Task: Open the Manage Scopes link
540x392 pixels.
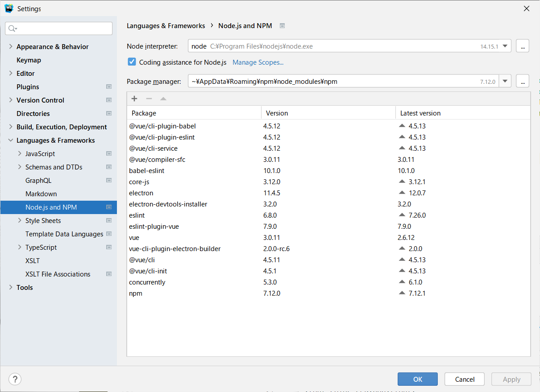Action: (258, 62)
